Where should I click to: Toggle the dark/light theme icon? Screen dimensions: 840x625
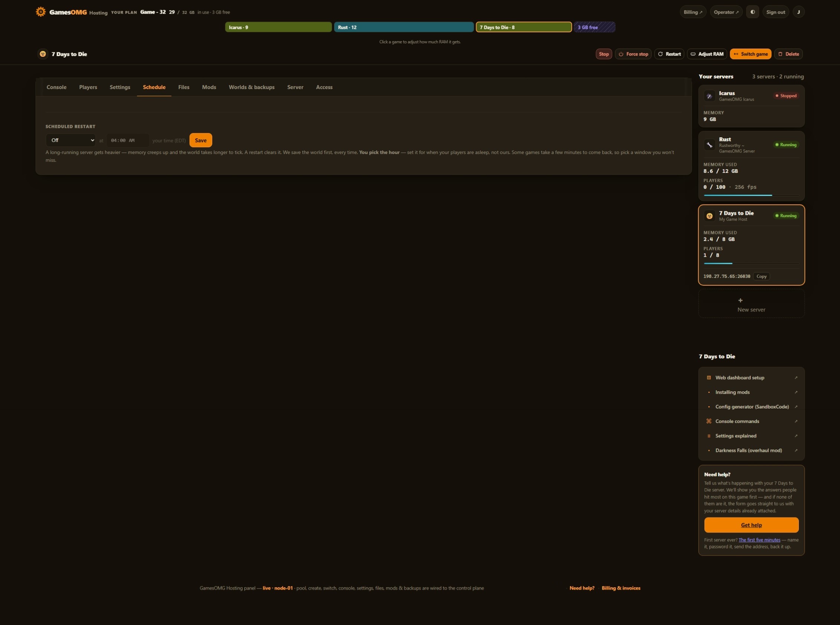click(x=752, y=12)
